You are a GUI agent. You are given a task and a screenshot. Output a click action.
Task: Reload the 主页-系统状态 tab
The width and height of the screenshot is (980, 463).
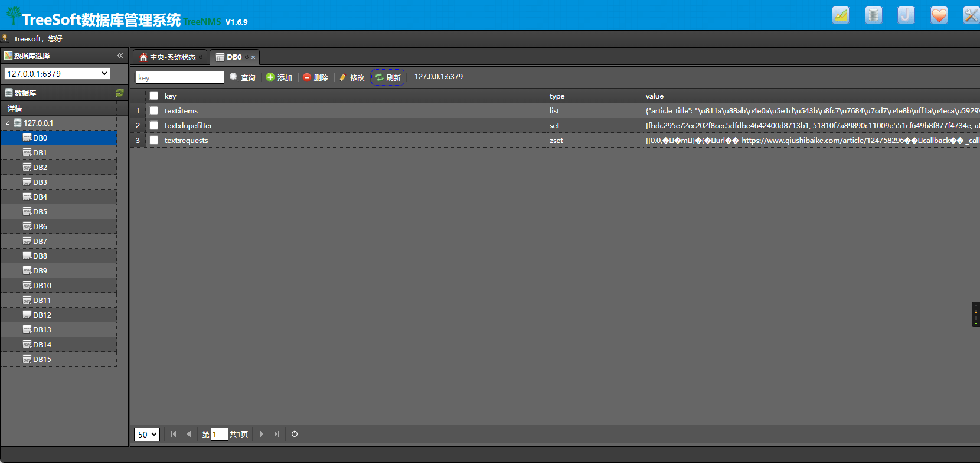pos(201,57)
